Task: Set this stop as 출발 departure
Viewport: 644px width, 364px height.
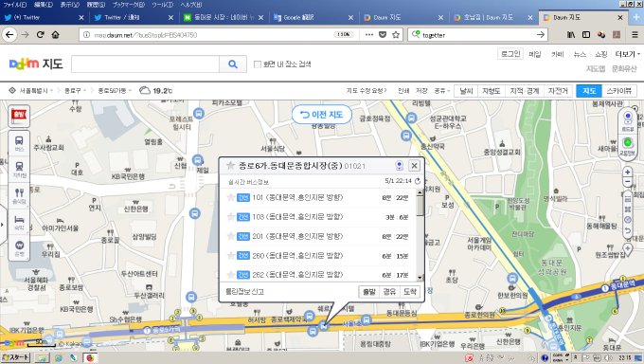Action: pos(368,292)
